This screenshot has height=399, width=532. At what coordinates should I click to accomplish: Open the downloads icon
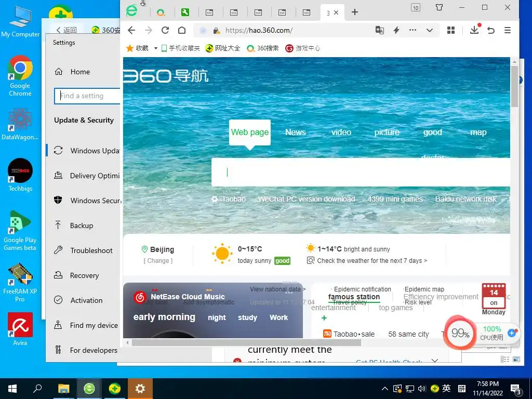(x=475, y=30)
